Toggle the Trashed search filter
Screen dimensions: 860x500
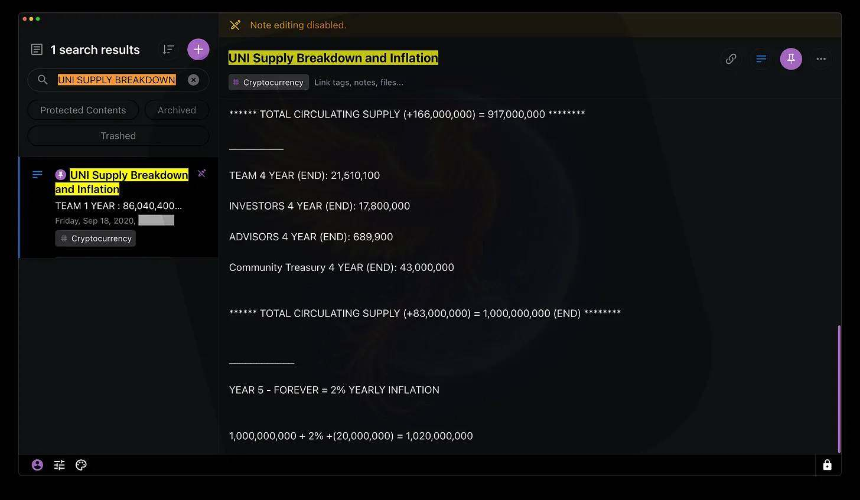pyautogui.click(x=117, y=135)
